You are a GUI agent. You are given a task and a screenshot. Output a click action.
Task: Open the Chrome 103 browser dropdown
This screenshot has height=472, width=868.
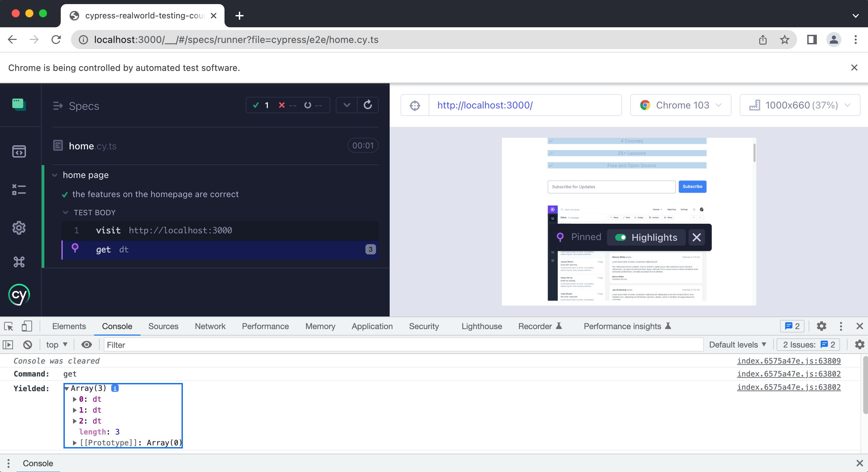[x=681, y=105]
